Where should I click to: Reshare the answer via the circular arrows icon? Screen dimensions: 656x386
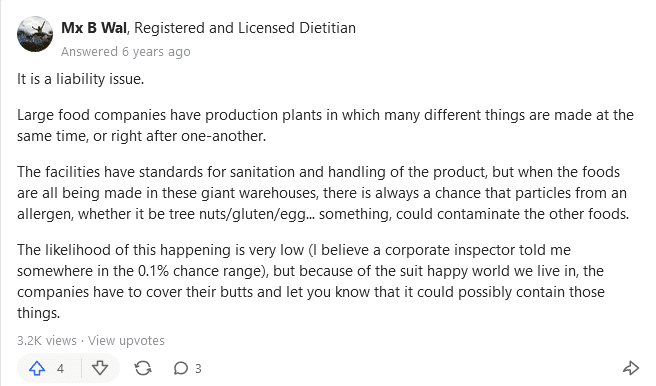143,368
